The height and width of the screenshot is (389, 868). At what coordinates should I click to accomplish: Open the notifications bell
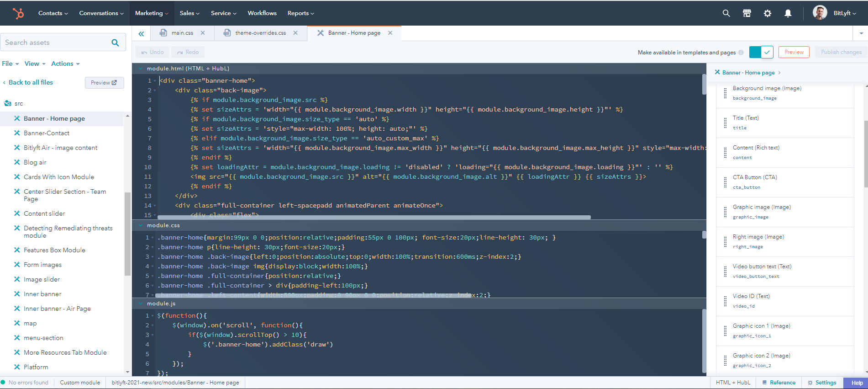(788, 13)
